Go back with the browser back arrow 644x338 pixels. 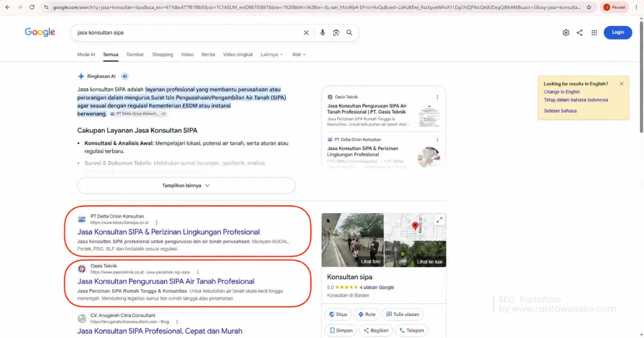click(x=8, y=8)
